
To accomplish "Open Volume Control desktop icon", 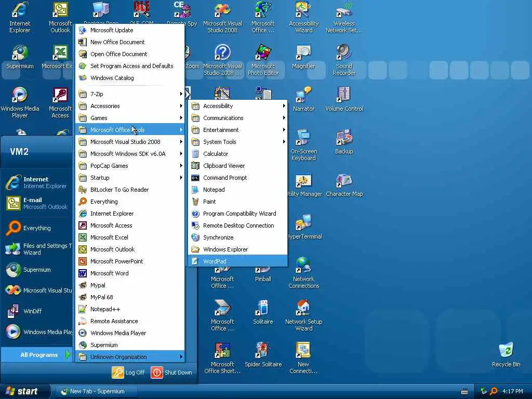I will 344,99.
